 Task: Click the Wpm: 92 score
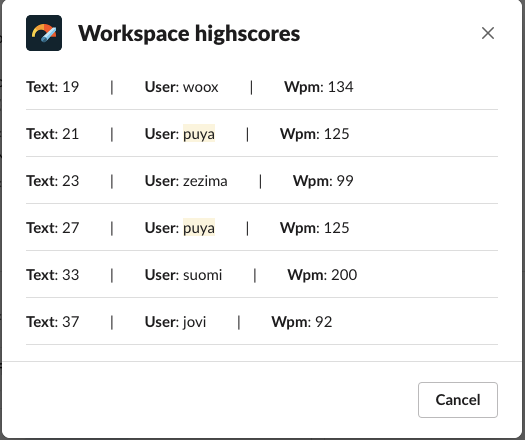tap(302, 322)
